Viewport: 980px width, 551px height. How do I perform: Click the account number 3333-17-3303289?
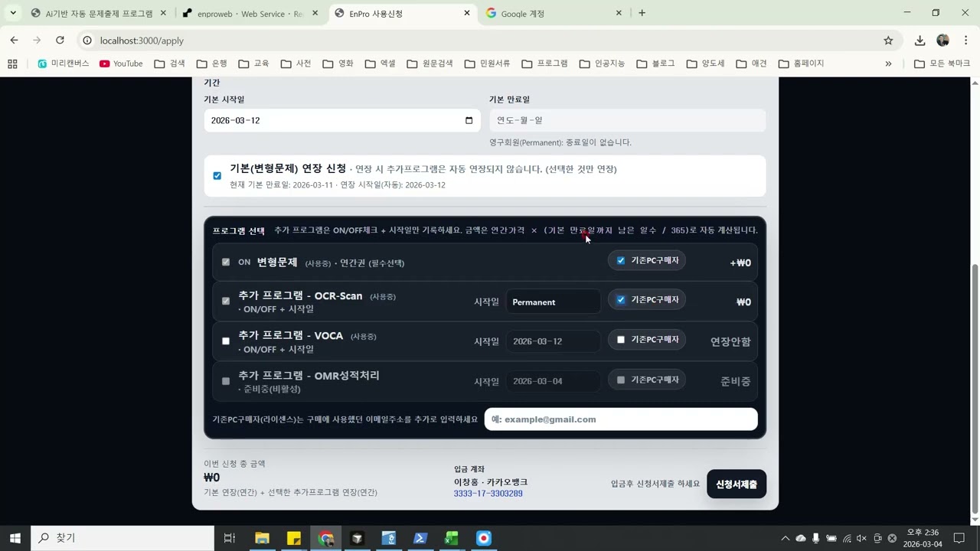click(x=488, y=494)
